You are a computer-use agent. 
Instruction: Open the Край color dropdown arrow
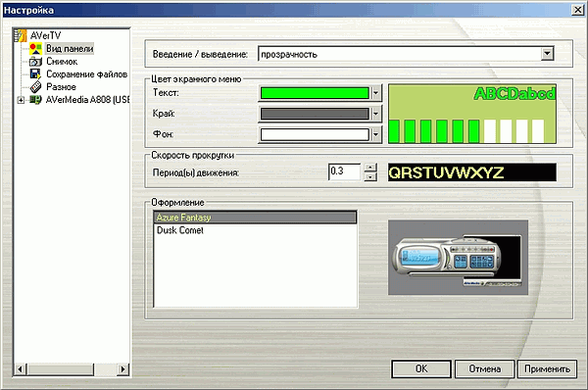(x=375, y=114)
